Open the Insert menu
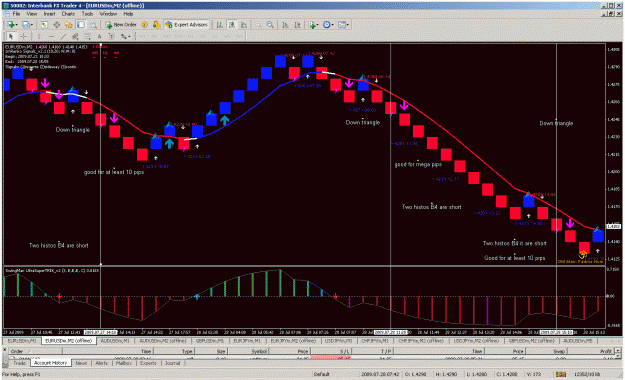 pyautogui.click(x=49, y=14)
